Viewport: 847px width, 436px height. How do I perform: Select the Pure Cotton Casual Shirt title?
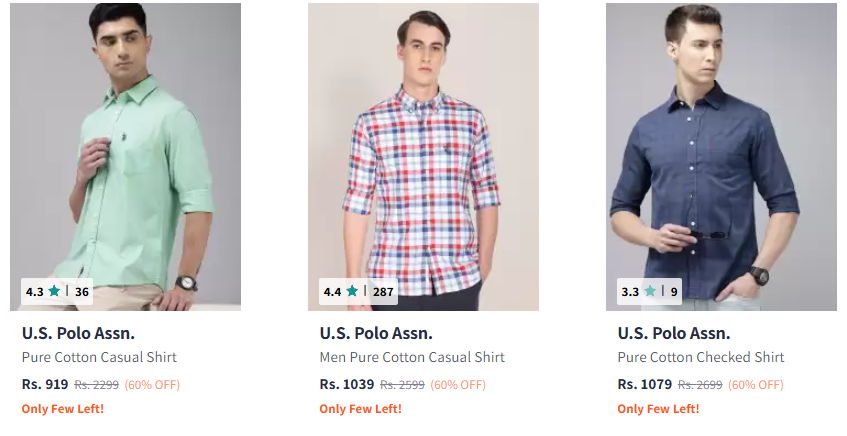tap(99, 357)
